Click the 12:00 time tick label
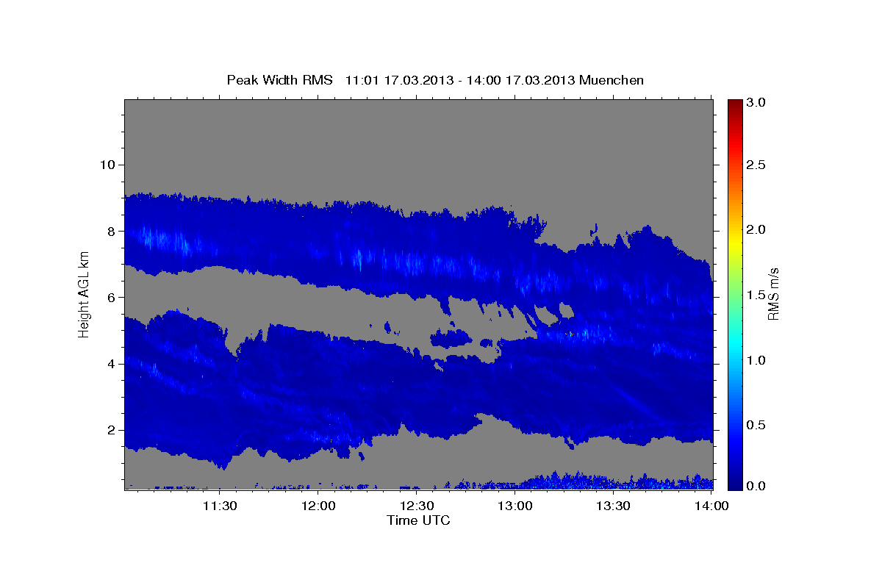Viewport: 882px width, 588px height. click(x=318, y=506)
